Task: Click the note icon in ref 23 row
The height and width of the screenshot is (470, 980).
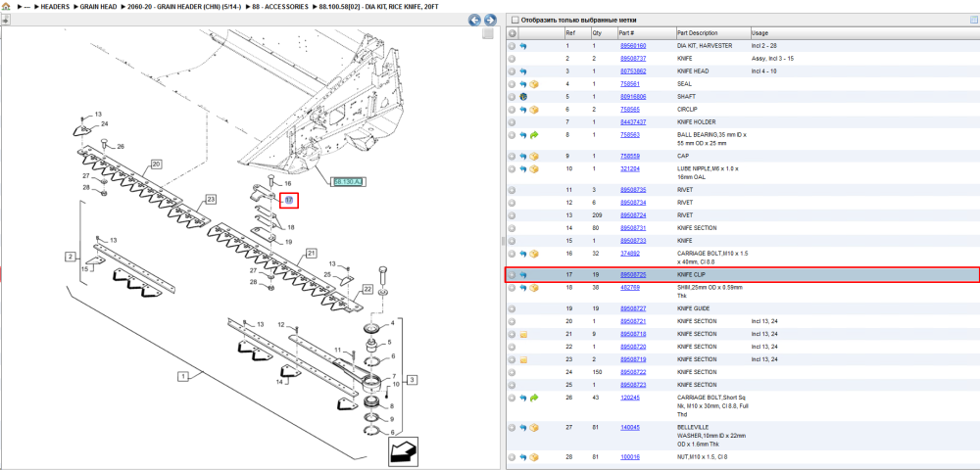Action: point(523,359)
